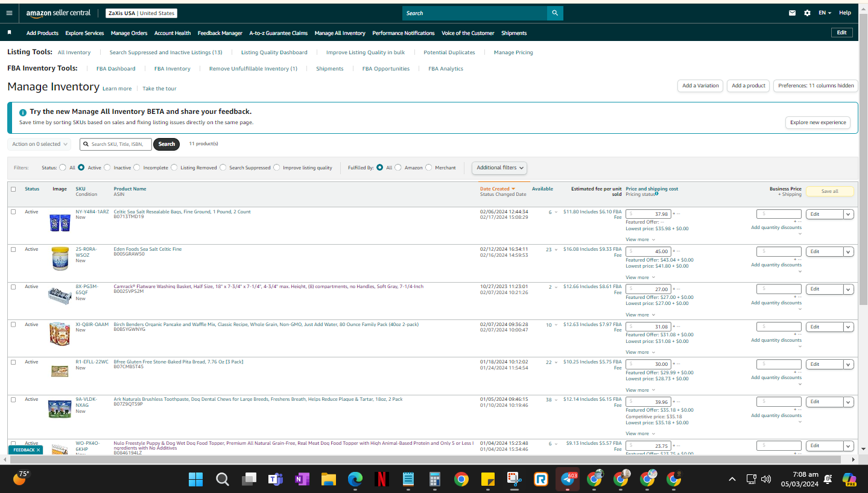This screenshot has height=493, width=868.
Task: Set Fulfilled By to Amazon
Action: [x=398, y=168]
